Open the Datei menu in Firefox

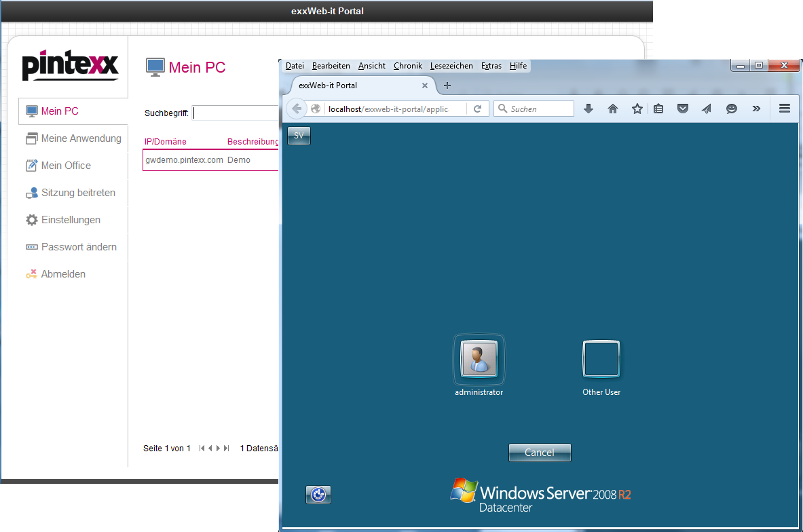(295, 66)
